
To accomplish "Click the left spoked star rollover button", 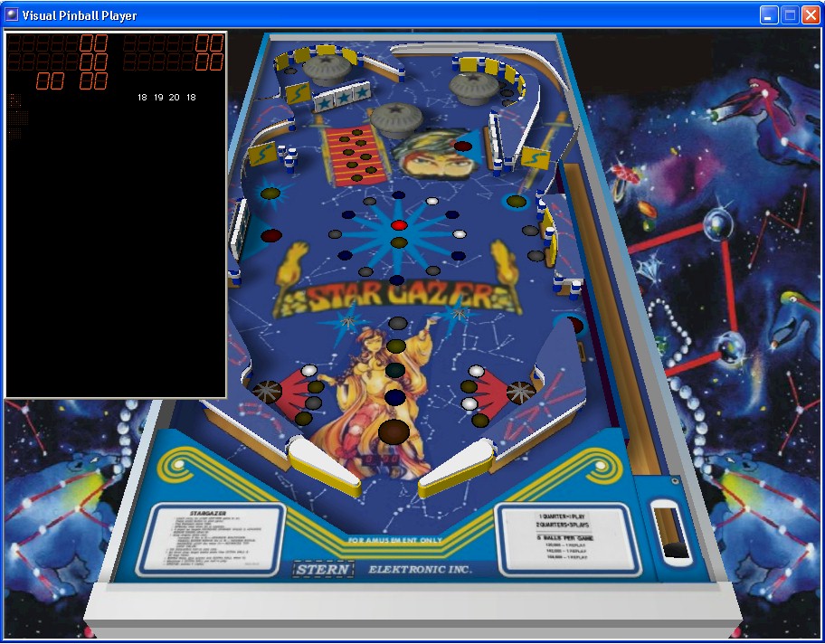I will click(x=267, y=392).
